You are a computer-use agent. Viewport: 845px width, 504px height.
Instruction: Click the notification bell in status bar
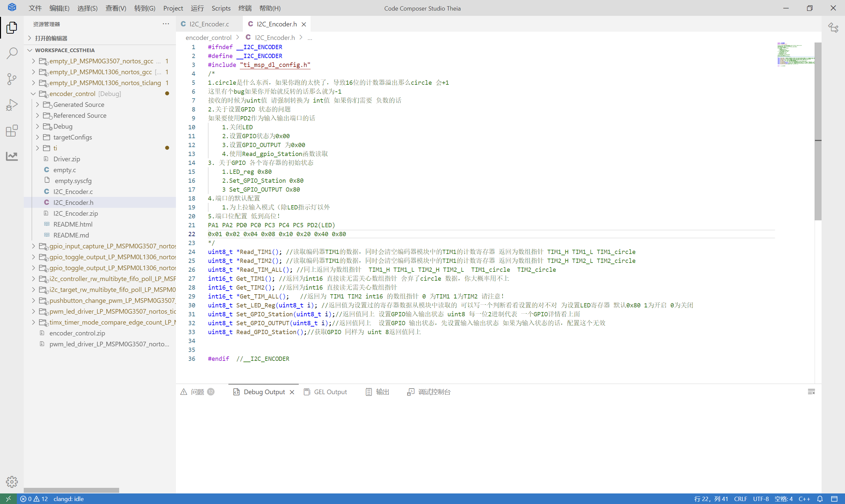click(820, 499)
